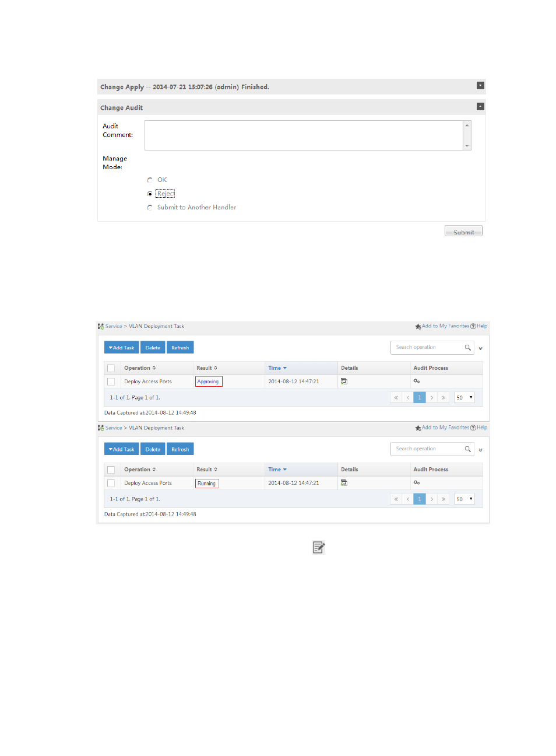Click Refresh in the Running task list
Screen dimensions: 556x756
coord(180,449)
